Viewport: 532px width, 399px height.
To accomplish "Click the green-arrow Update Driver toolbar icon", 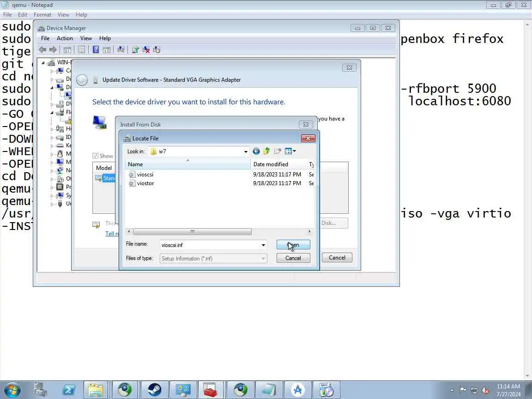I will pos(135,49).
